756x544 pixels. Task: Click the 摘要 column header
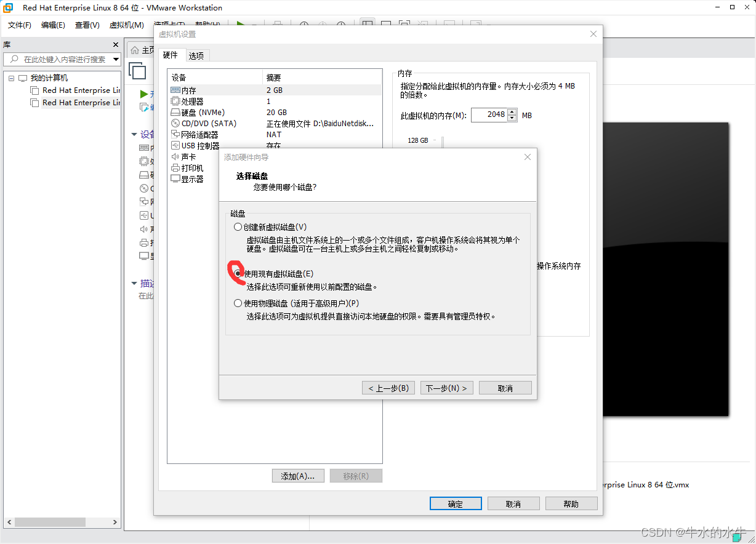click(x=322, y=78)
